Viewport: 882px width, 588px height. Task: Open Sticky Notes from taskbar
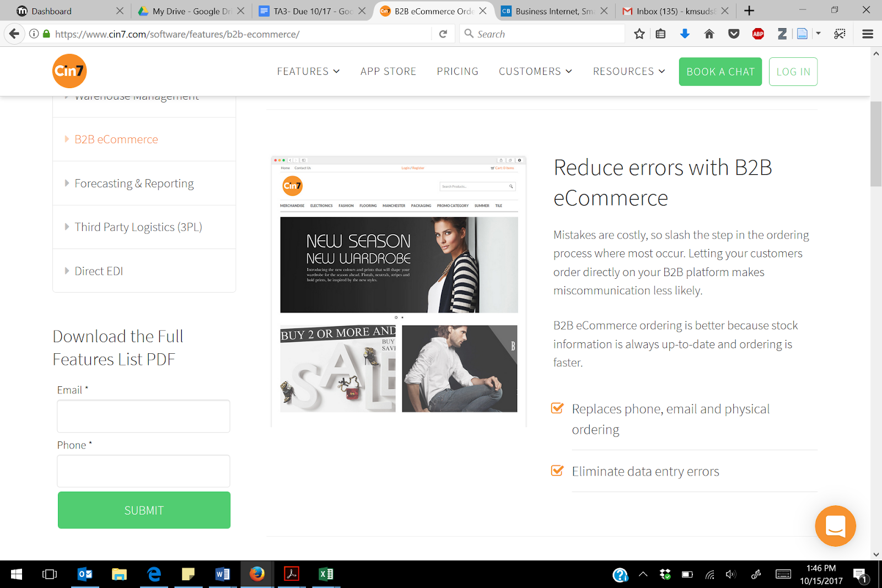188,574
